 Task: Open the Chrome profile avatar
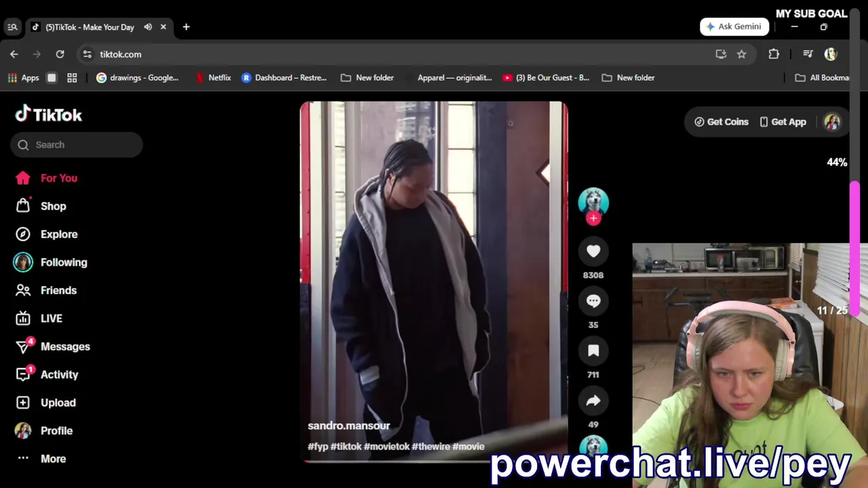[831, 54]
